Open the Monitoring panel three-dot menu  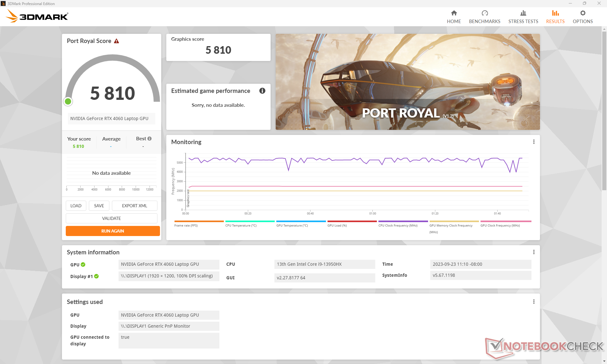(x=534, y=142)
